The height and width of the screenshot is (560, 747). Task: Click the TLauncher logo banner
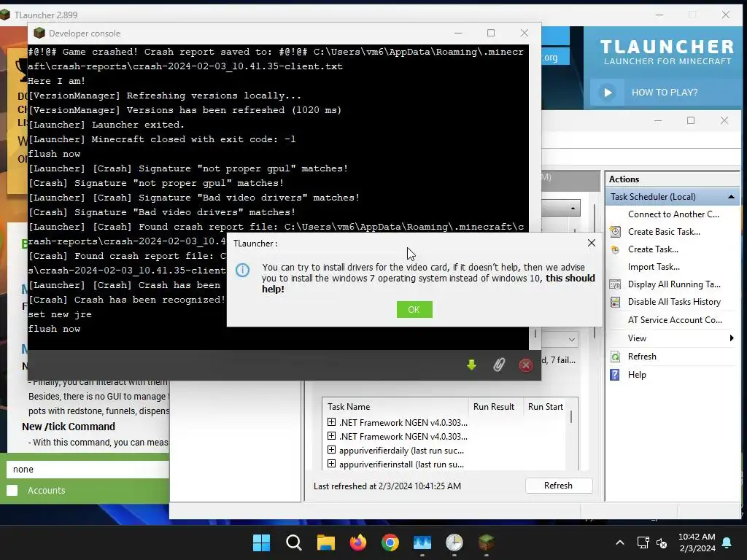[x=667, y=52]
